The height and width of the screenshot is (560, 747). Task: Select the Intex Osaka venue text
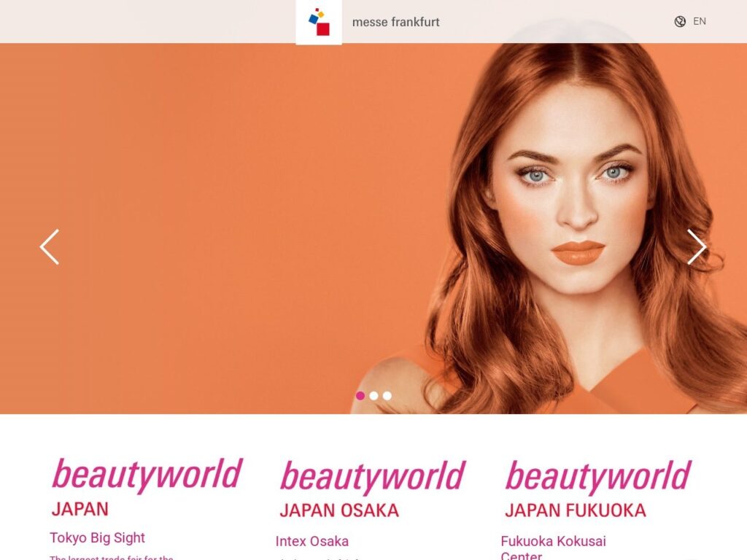point(312,542)
